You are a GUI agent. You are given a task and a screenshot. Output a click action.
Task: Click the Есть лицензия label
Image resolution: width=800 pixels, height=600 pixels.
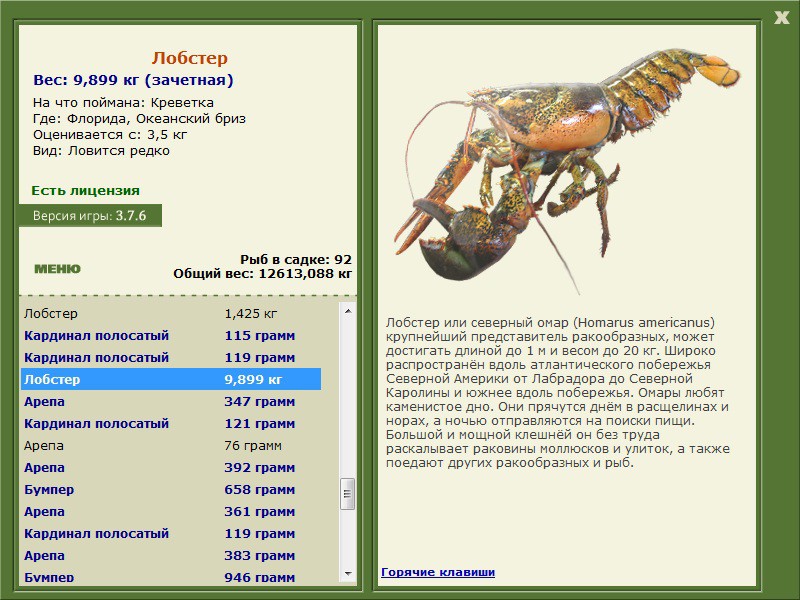click(85, 190)
